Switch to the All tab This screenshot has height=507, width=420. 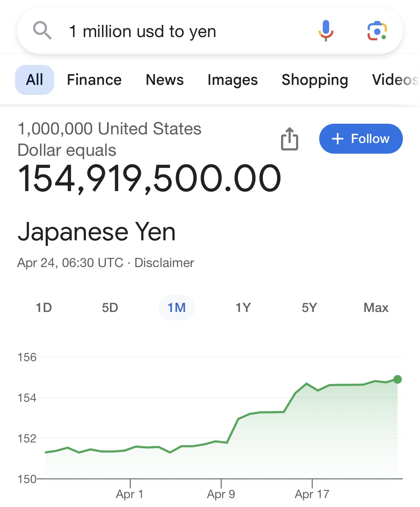click(x=35, y=80)
